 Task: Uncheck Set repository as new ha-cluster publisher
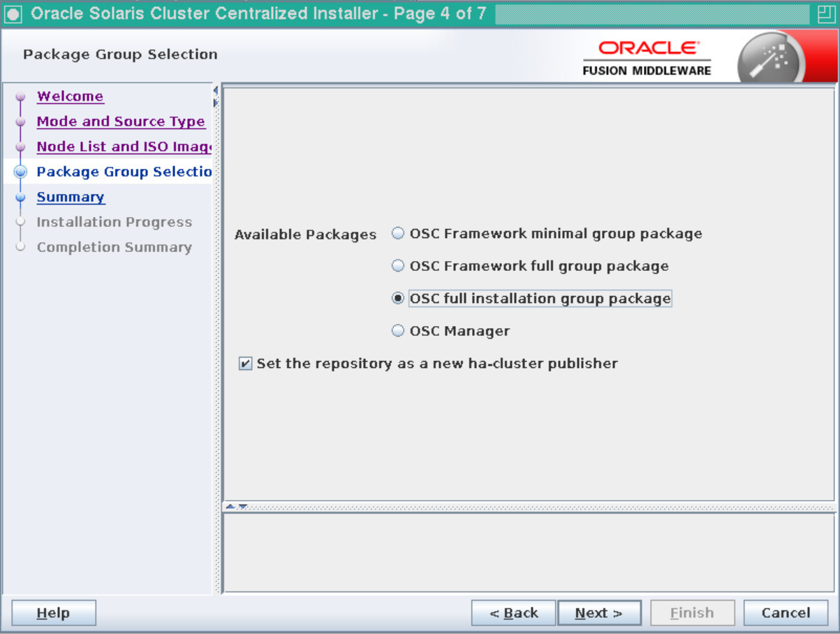click(x=245, y=364)
